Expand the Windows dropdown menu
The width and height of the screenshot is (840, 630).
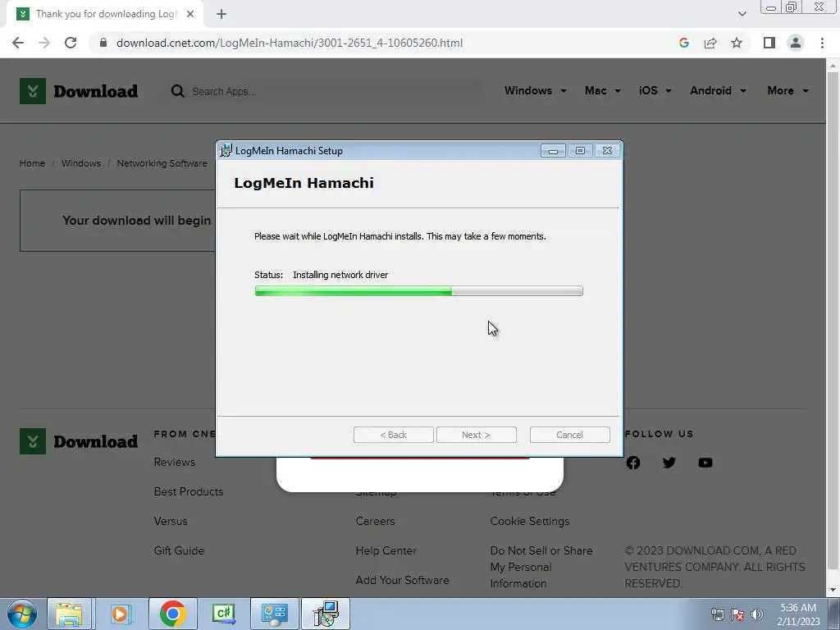[535, 90]
